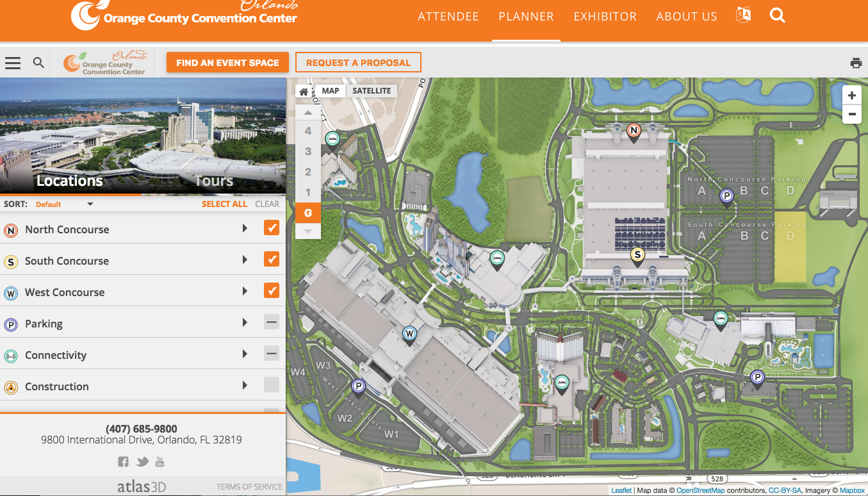Image resolution: width=868 pixels, height=496 pixels.
Task: Select floor 1 in level selector
Action: (x=308, y=192)
